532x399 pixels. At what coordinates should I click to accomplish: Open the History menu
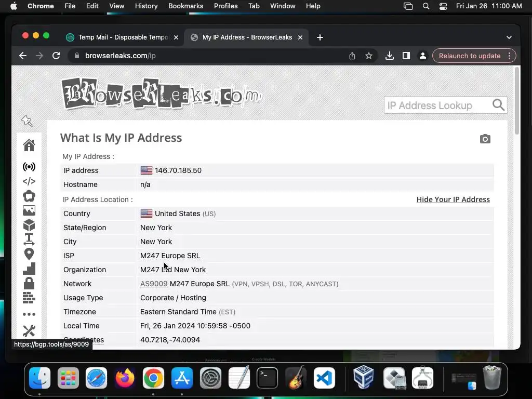(x=146, y=6)
